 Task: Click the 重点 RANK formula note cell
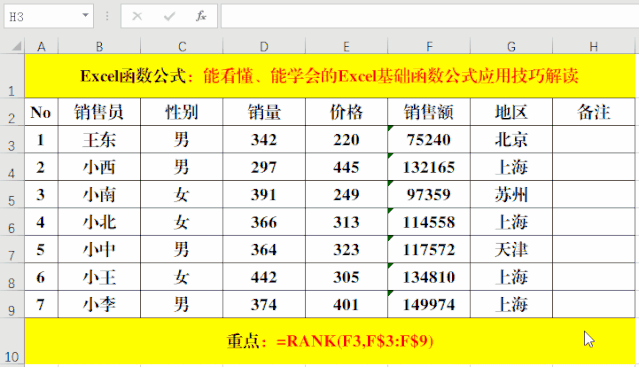330,341
